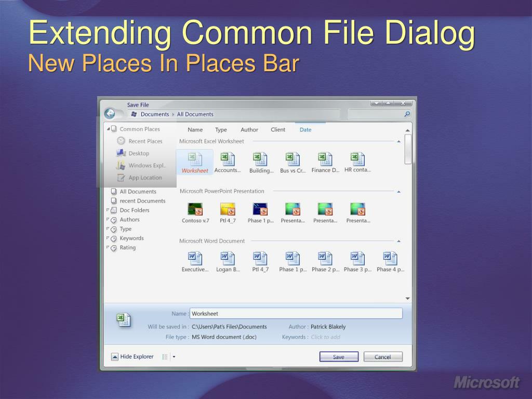Click the vertical scrollbar thumb
Viewport: 532px width, 399px height.
pos(408,149)
